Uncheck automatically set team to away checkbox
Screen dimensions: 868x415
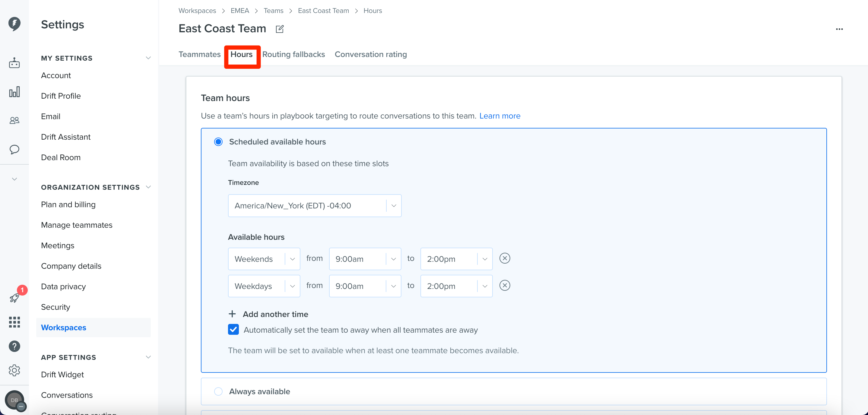point(233,329)
